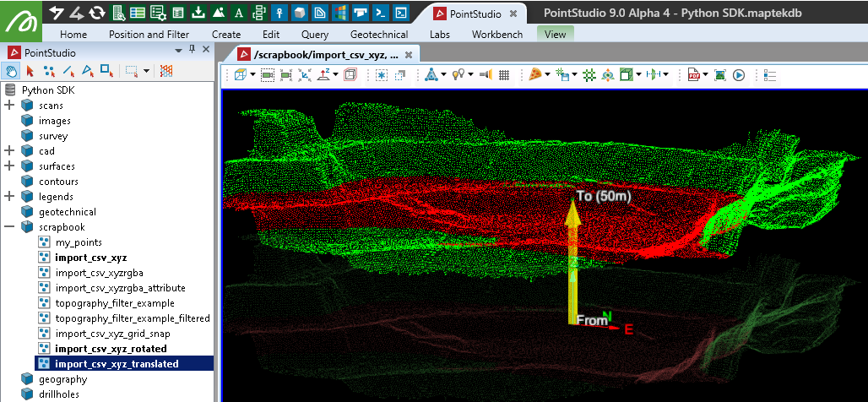Open the pizza slice section dropdown arrow
This screenshot has width=868, height=402.
point(547,75)
